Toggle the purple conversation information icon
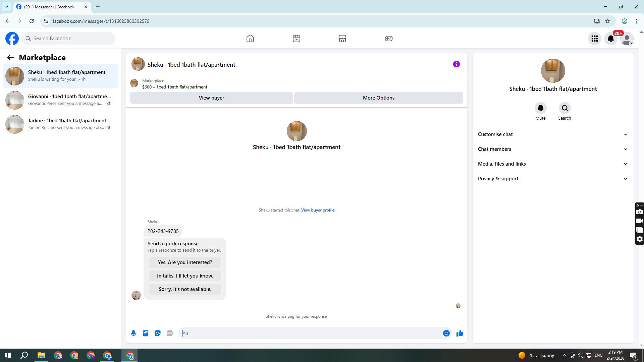 coord(456,64)
